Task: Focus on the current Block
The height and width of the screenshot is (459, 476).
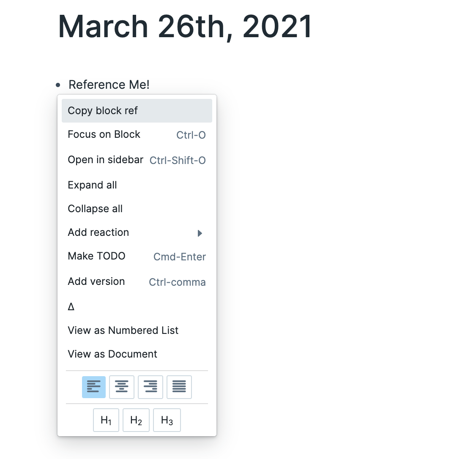Action: pyautogui.click(x=104, y=134)
